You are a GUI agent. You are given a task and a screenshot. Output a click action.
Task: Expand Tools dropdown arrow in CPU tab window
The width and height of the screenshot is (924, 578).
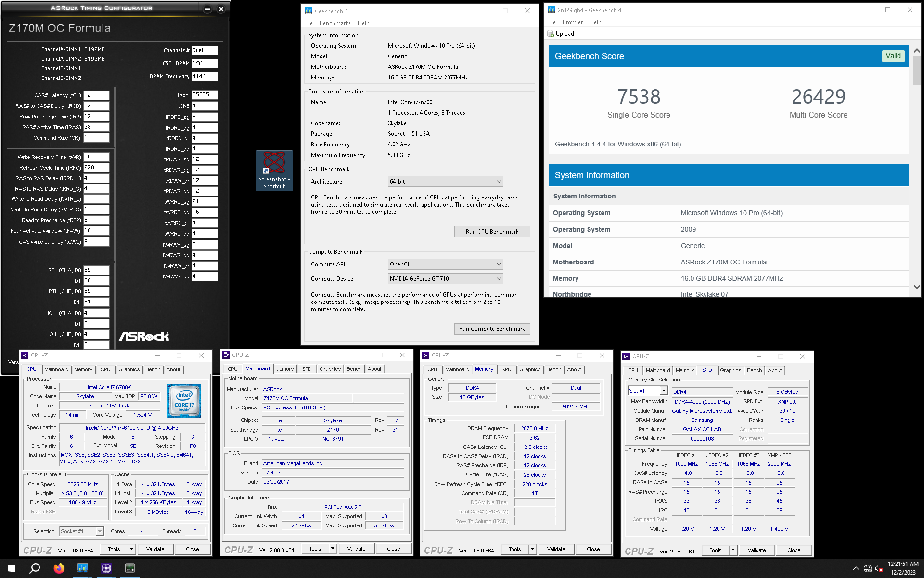[131, 549]
